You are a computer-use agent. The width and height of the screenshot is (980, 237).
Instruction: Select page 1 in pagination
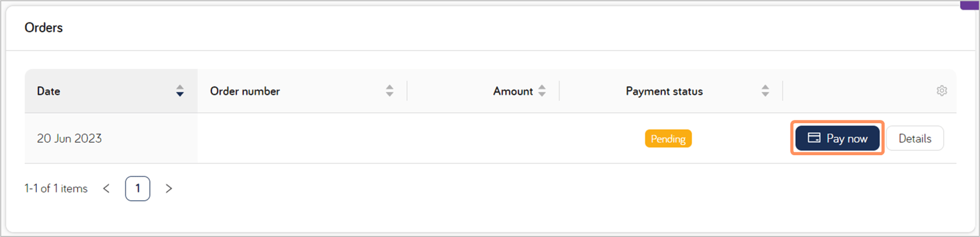click(137, 188)
